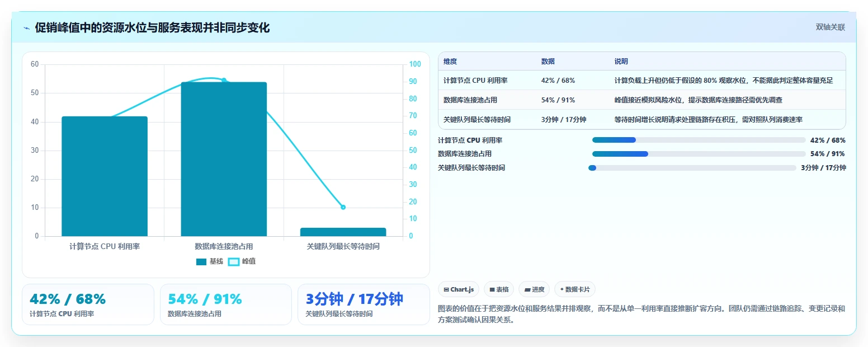The image size is (868, 347).
Task: Select the 表格 tag chip
Action: tap(499, 289)
